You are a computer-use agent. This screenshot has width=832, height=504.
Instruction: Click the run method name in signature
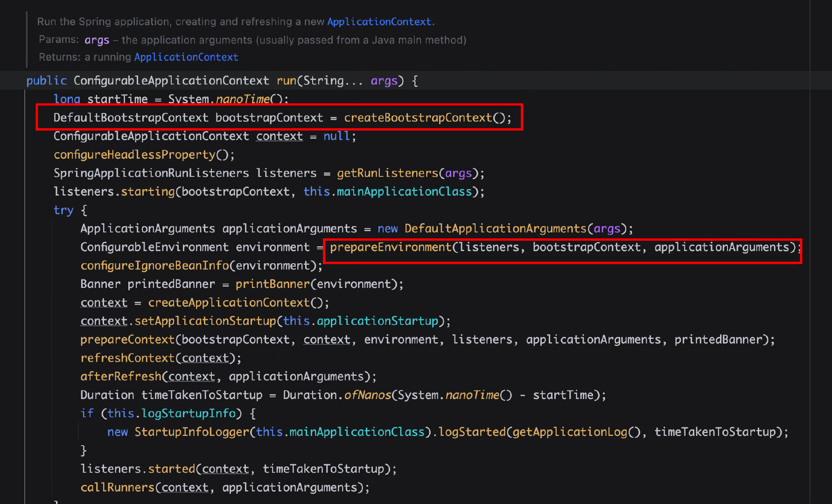pos(286,81)
